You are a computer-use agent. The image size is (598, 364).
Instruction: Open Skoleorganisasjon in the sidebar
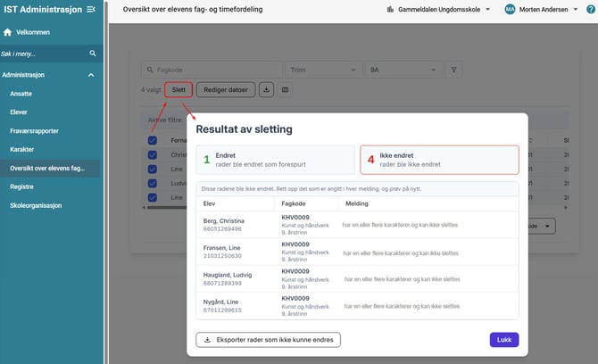tap(36, 205)
